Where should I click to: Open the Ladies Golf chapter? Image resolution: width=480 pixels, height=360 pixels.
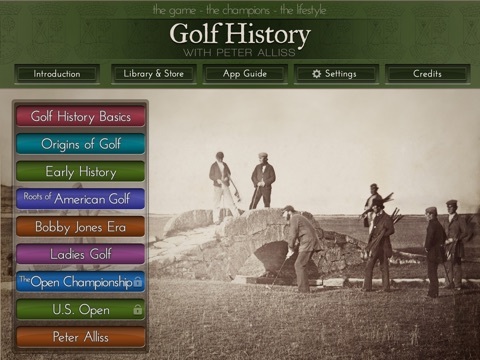[x=80, y=254]
